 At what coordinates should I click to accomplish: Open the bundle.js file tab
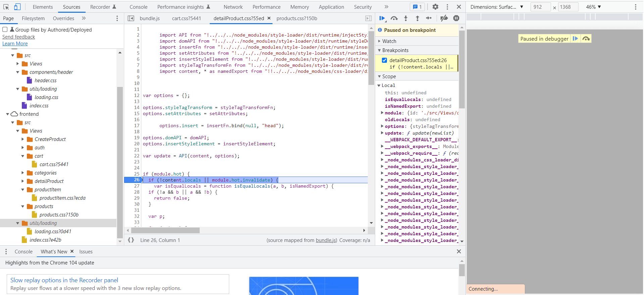(150, 18)
